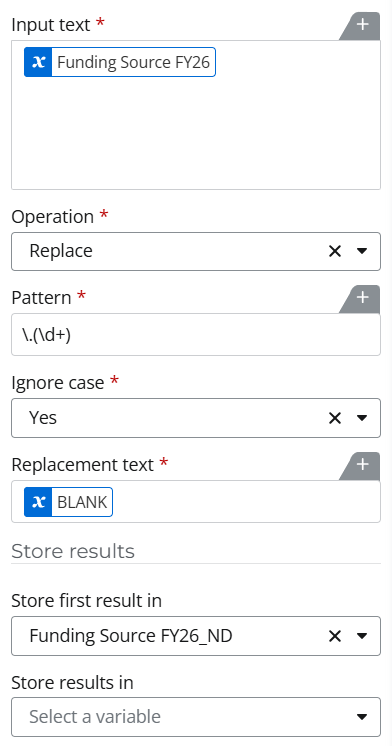
Task: Clear the Ignore case Yes value
Action: click(x=335, y=418)
